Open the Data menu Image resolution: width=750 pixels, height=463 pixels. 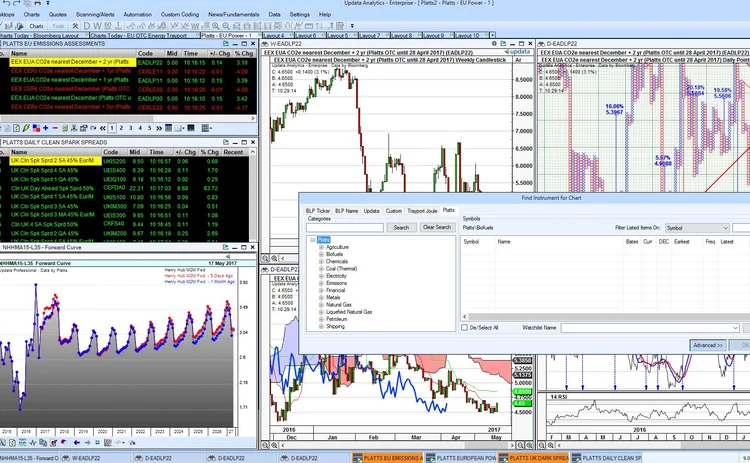click(x=275, y=14)
